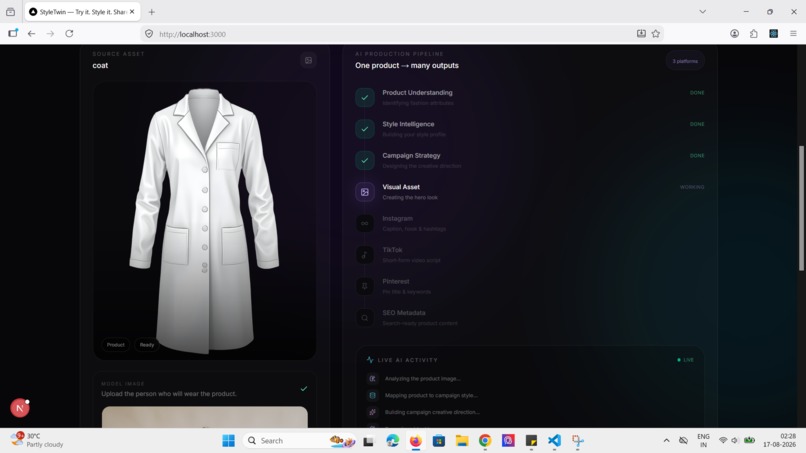
Task: Click the LIVE status indicator
Action: pos(686,360)
